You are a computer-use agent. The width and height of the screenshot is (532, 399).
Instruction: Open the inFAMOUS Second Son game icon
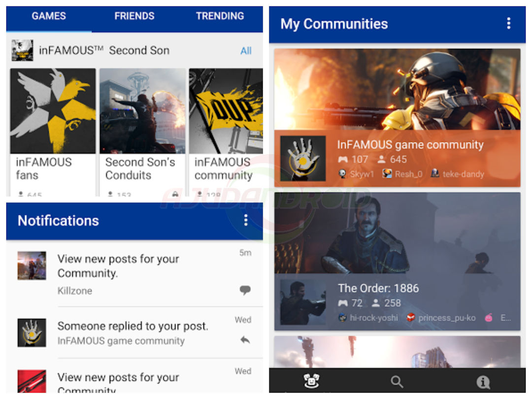(x=22, y=50)
